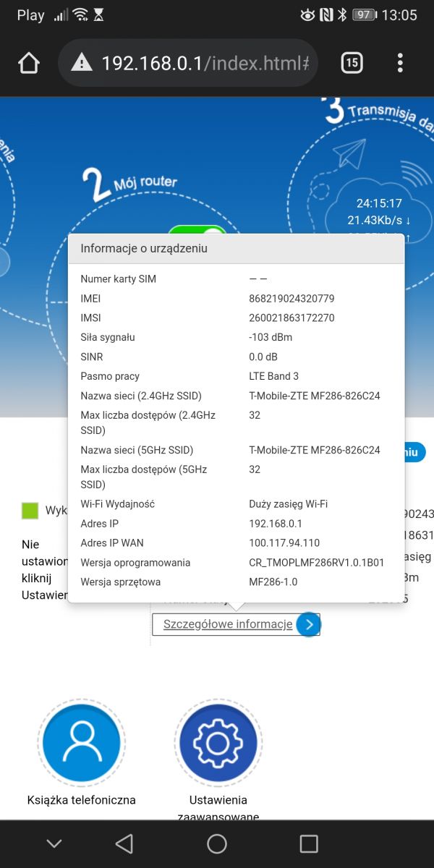Image resolution: width=434 pixels, height=868 pixels.
Task: Tap the NFC icon in status bar
Action: click(326, 14)
